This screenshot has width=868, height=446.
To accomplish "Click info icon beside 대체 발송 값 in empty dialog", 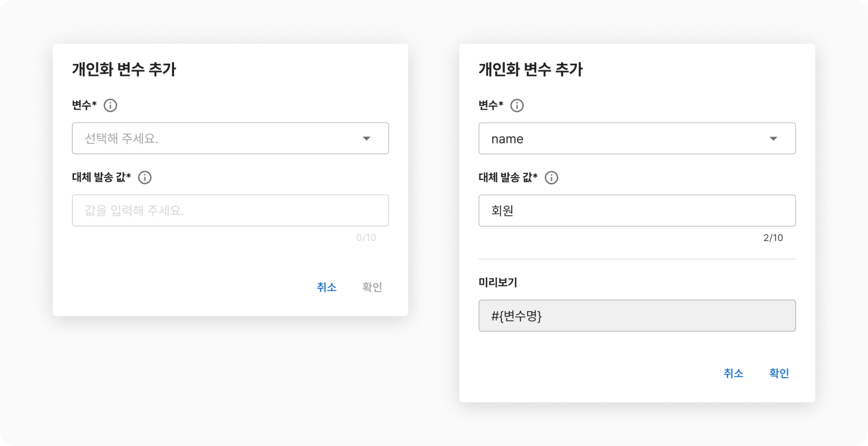I will [x=145, y=177].
